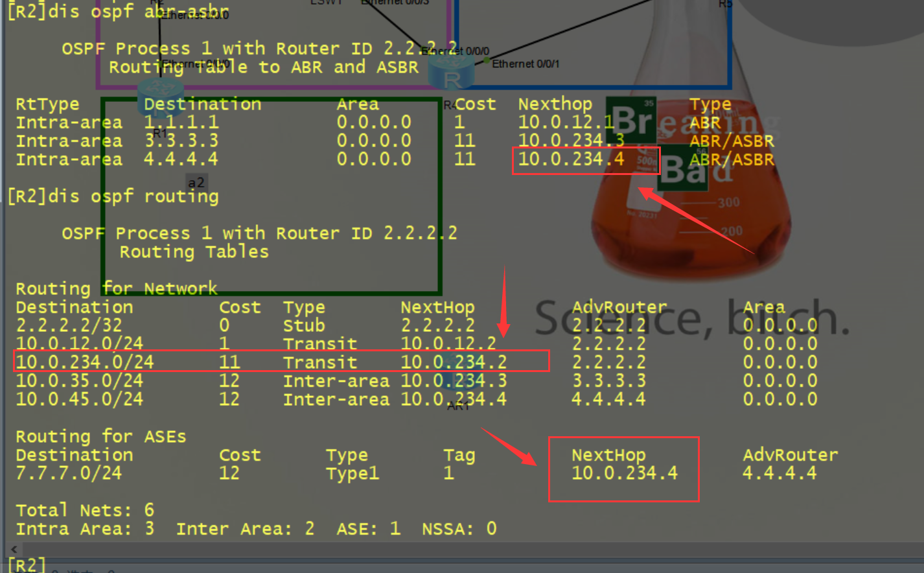Toggle the green link status indicator on Ethernet 0/0/1
This screenshot has height=573, width=924.
coord(487,60)
